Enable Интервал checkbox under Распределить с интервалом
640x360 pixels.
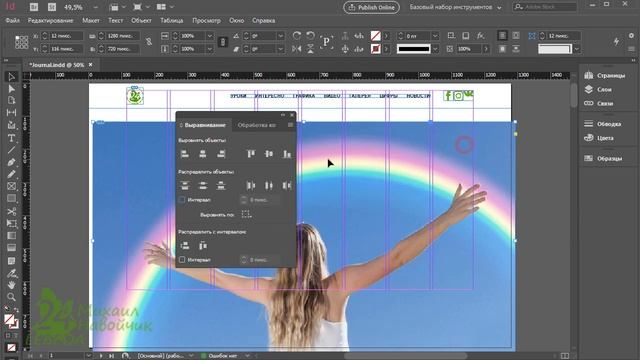pyautogui.click(x=182, y=260)
